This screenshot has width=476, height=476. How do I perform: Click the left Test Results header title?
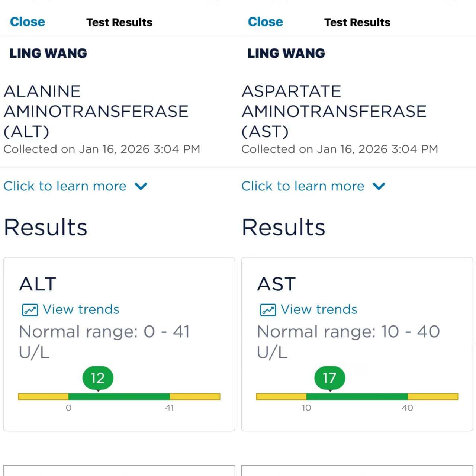point(119,22)
